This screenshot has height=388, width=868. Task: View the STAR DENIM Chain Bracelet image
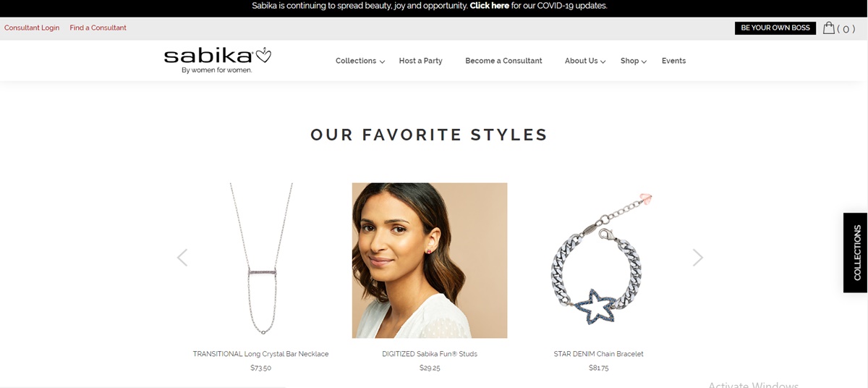(599, 260)
